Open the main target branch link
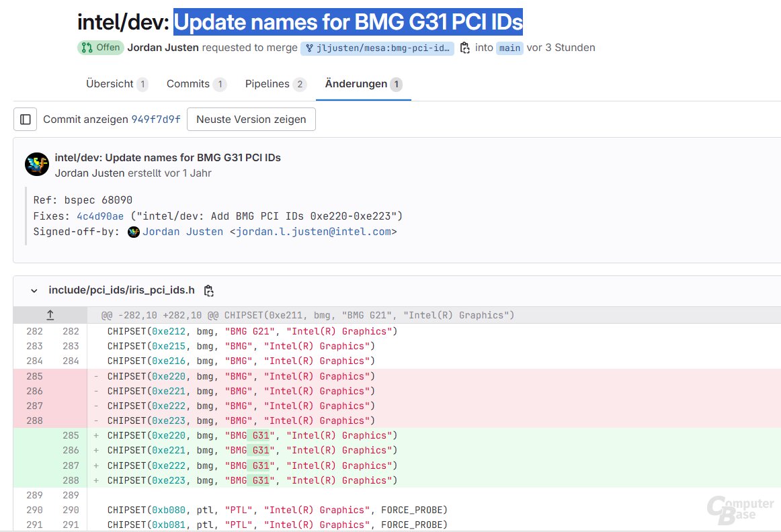 509,48
